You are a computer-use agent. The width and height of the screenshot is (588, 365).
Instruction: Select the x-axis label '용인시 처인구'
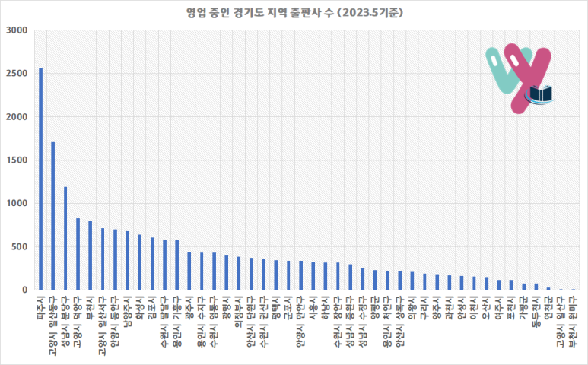point(387,321)
